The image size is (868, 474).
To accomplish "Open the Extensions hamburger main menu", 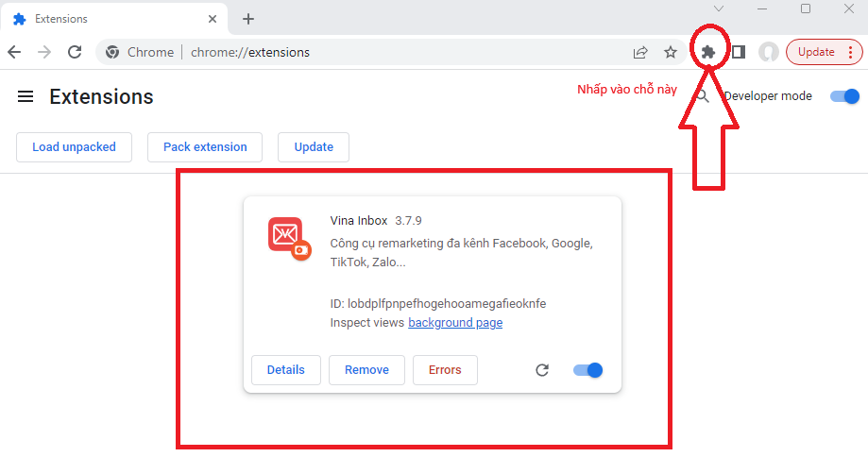I will tap(26, 97).
